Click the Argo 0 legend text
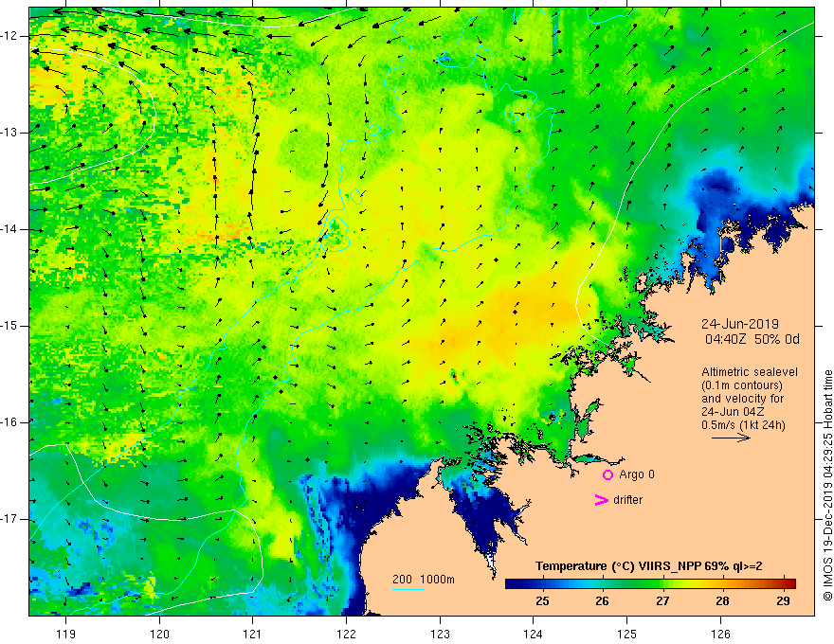 pyautogui.click(x=637, y=474)
